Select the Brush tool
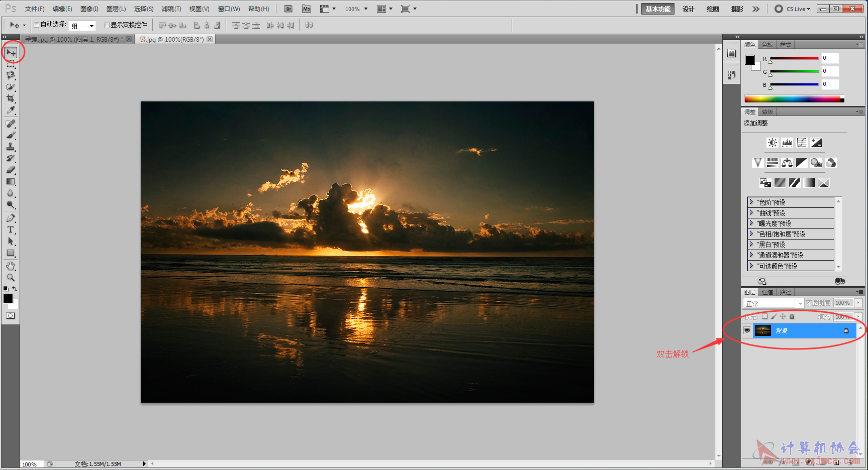The image size is (868, 470). click(x=11, y=135)
